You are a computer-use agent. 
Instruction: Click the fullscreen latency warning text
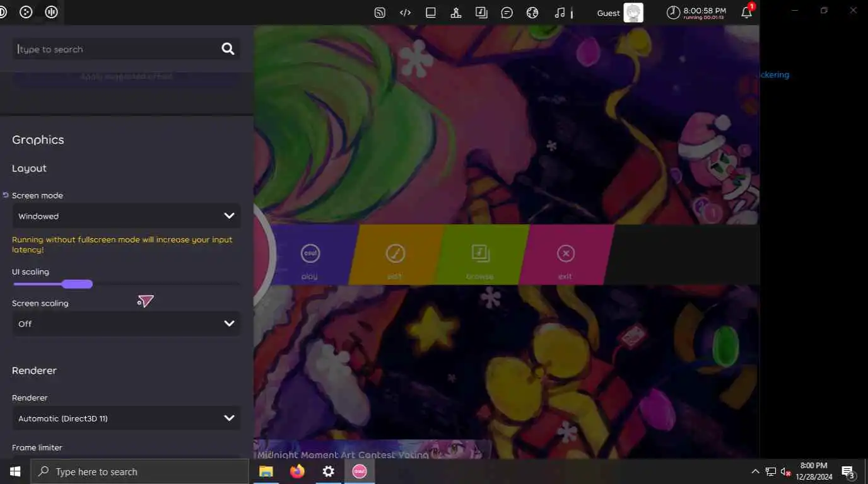point(122,245)
